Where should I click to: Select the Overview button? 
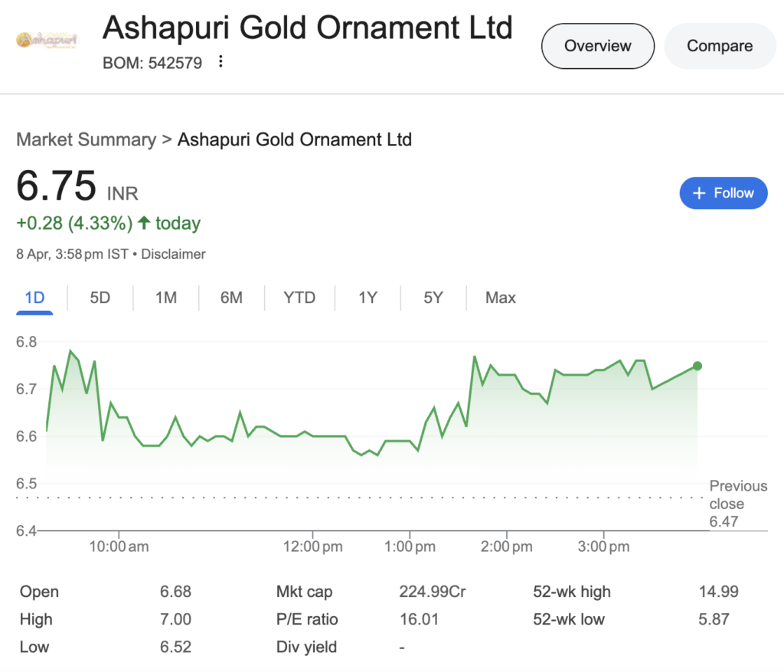tap(597, 46)
